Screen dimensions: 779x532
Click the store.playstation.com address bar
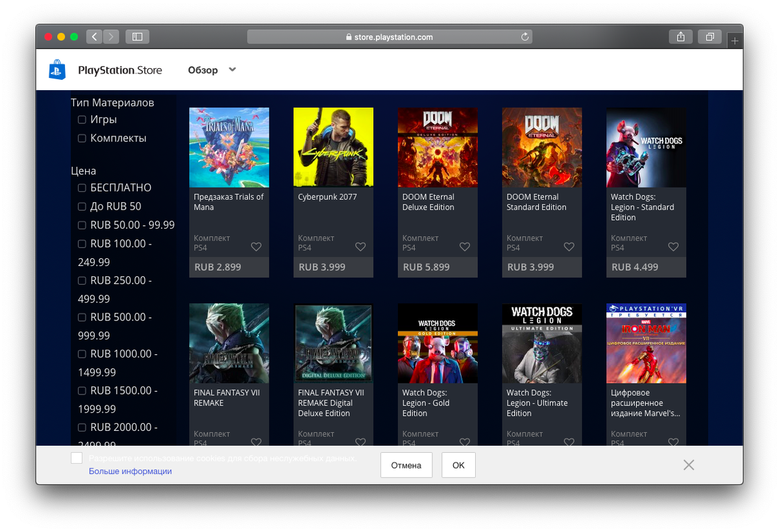tap(389, 37)
